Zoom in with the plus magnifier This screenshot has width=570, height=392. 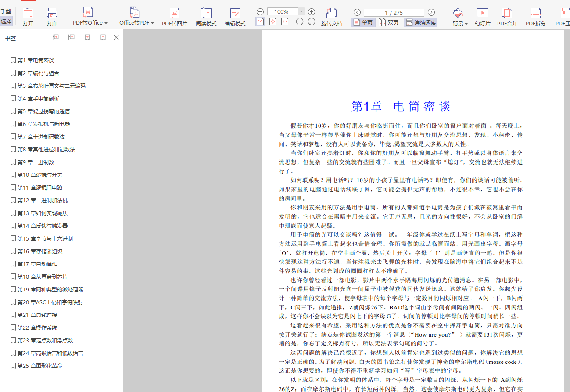pos(312,12)
